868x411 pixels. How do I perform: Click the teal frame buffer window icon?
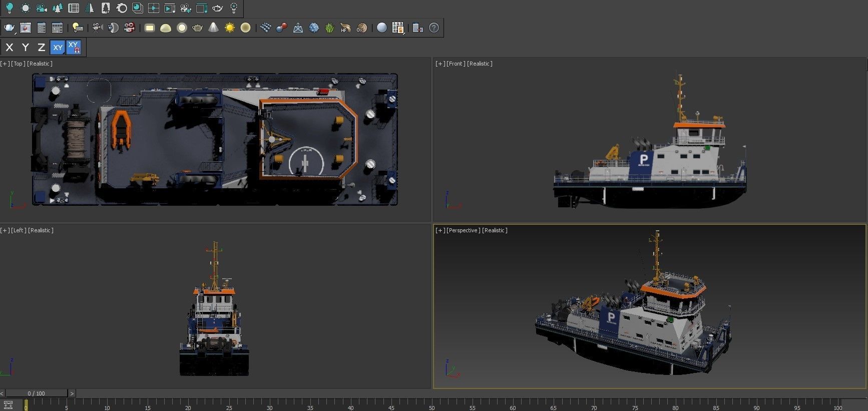point(202,8)
